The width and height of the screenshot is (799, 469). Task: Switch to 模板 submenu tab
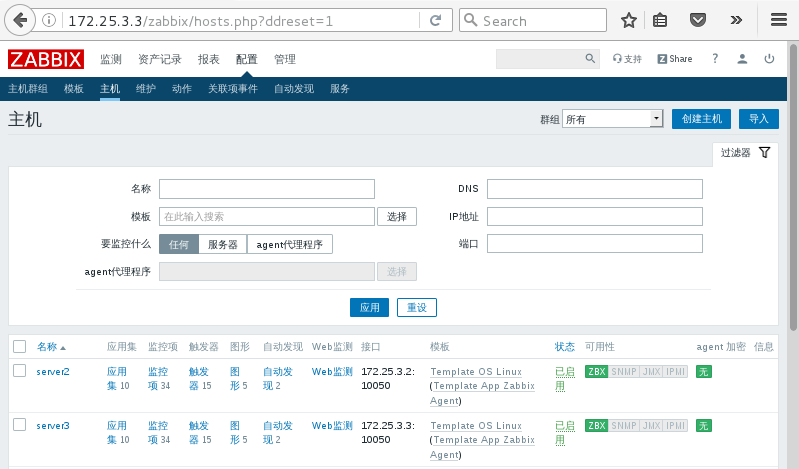tap(74, 89)
